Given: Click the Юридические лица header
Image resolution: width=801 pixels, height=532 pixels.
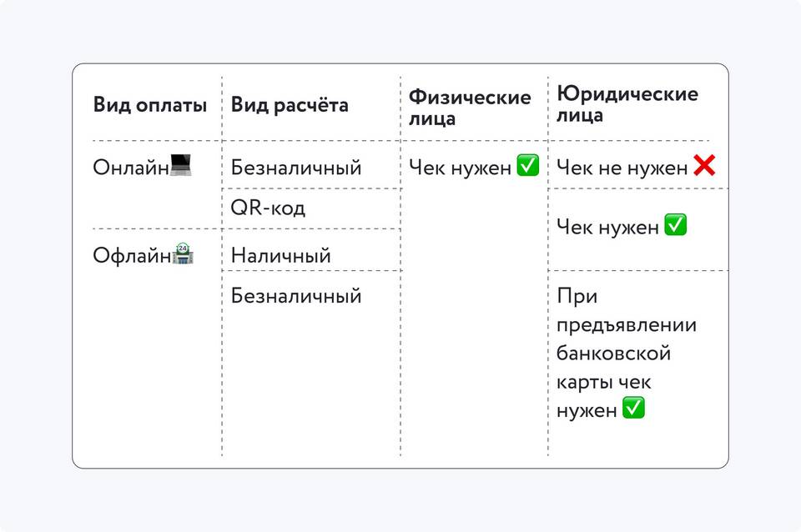Looking at the screenshot, I should tap(627, 104).
